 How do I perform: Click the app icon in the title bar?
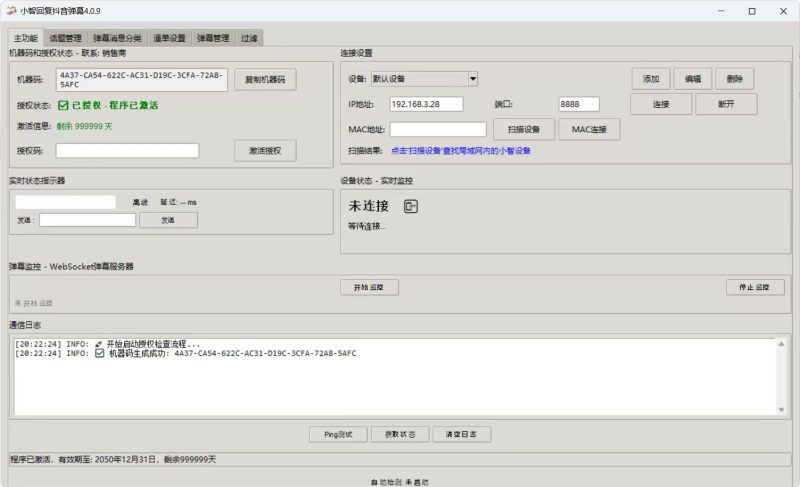point(11,11)
